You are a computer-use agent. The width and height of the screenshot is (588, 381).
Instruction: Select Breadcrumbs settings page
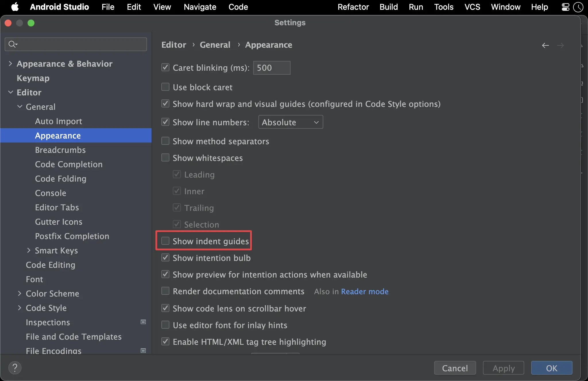click(60, 150)
